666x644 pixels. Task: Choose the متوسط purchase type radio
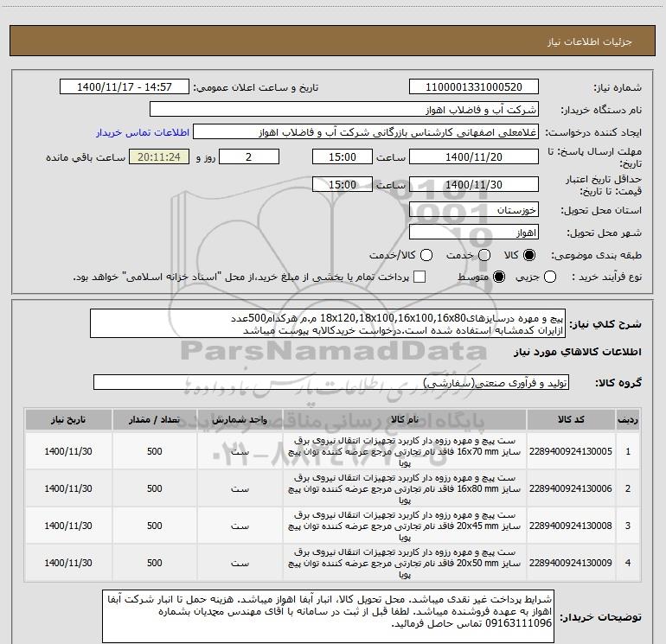pos(499,277)
